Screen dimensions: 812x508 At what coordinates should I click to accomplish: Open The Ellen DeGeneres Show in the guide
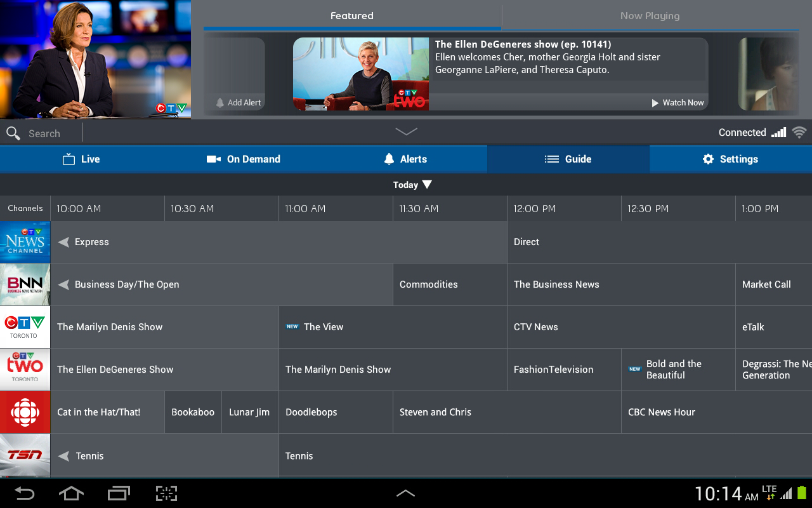pyautogui.click(x=164, y=370)
